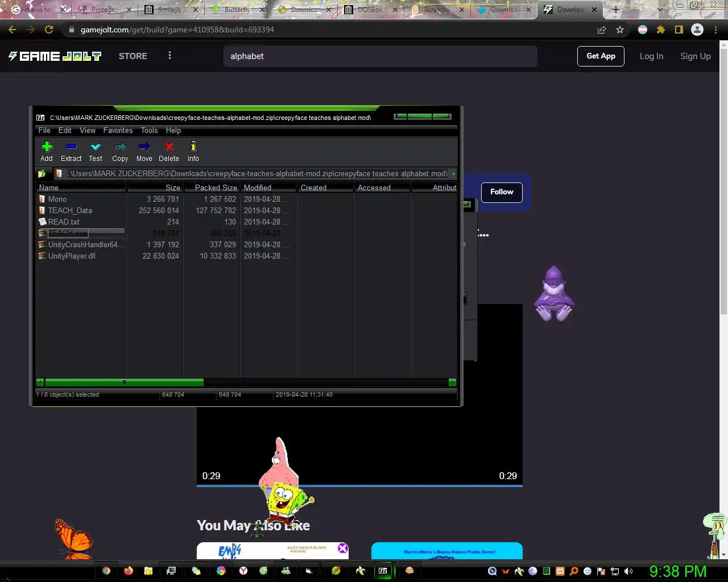Click the 9:38 PM taskbar clock
The height and width of the screenshot is (582, 728).
(x=678, y=571)
